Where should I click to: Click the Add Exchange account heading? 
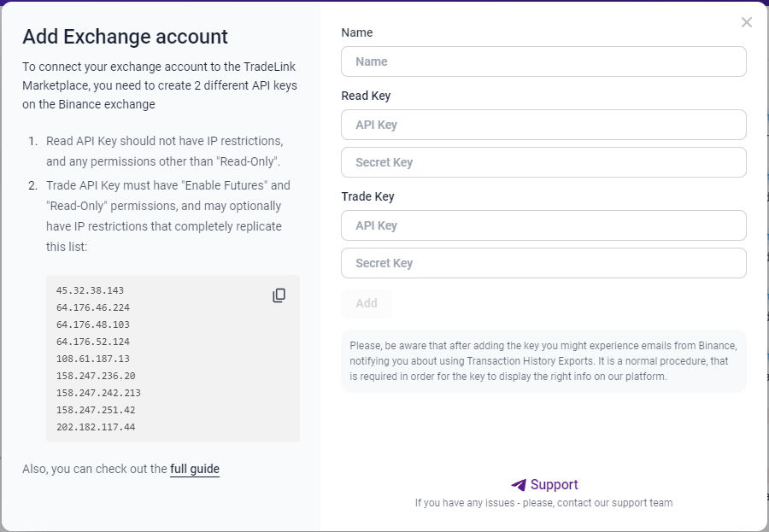coord(125,37)
